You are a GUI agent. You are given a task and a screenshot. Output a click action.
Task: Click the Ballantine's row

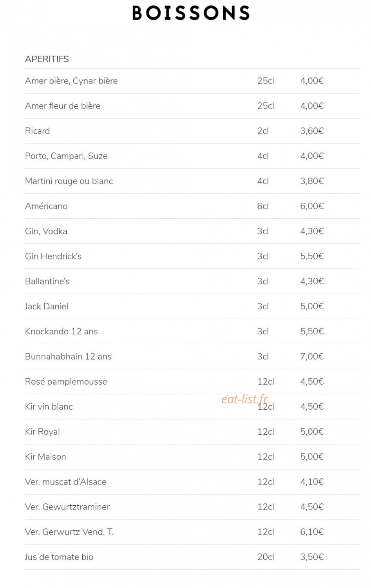click(192, 281)
